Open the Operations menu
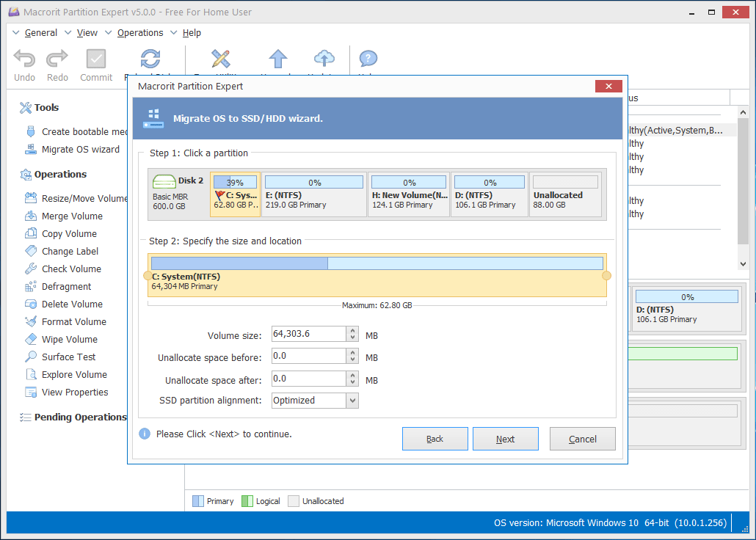Image resolution: width=756 pixels, height=540 pixels. [x=140, y=33]
